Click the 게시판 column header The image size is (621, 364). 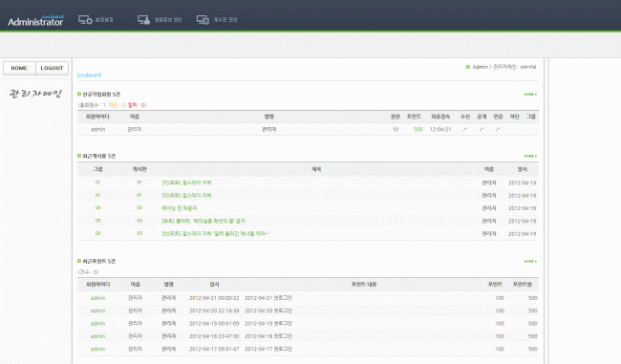(x=139, y=169)
